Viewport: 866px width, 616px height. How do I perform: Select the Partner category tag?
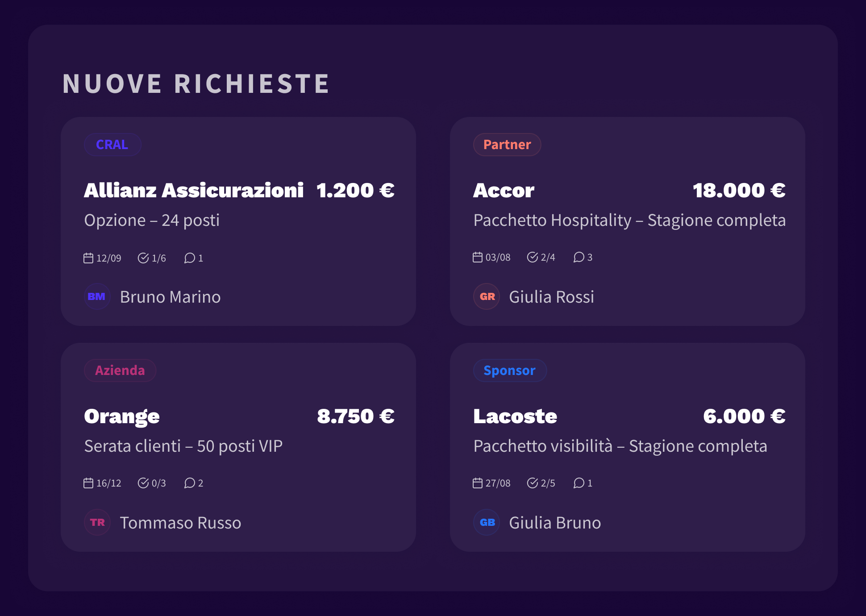[x=507, y=145]
